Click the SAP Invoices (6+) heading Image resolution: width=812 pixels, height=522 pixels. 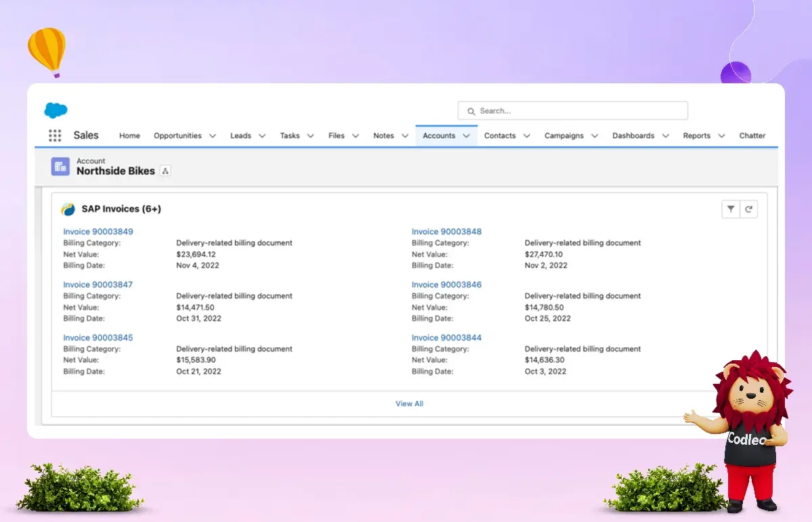(x=121, y=209)
